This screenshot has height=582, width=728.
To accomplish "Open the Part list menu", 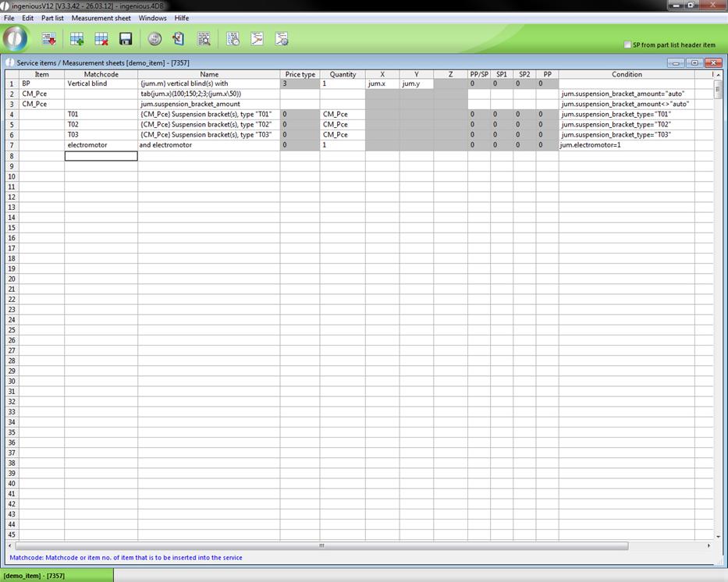I will click(52, 18).
